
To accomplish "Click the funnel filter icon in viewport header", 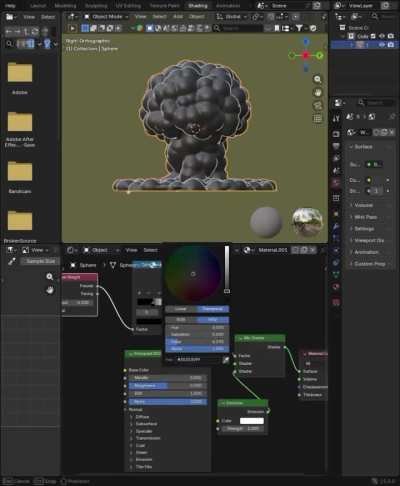I will pyautogui.click(x=299, y=28).
